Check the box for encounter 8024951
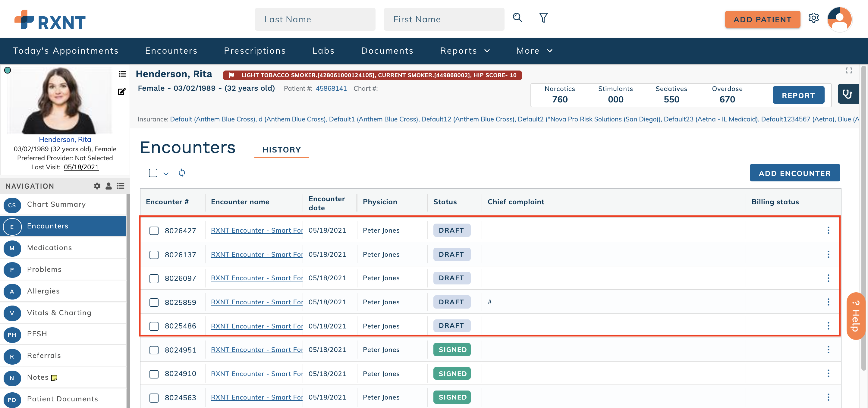 [154, 350]
